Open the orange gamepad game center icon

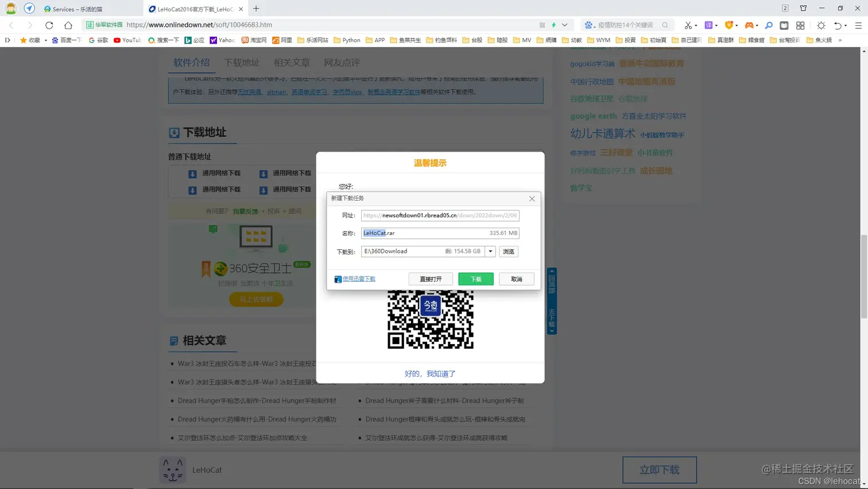pyautogui.click(x=749, y=25)
